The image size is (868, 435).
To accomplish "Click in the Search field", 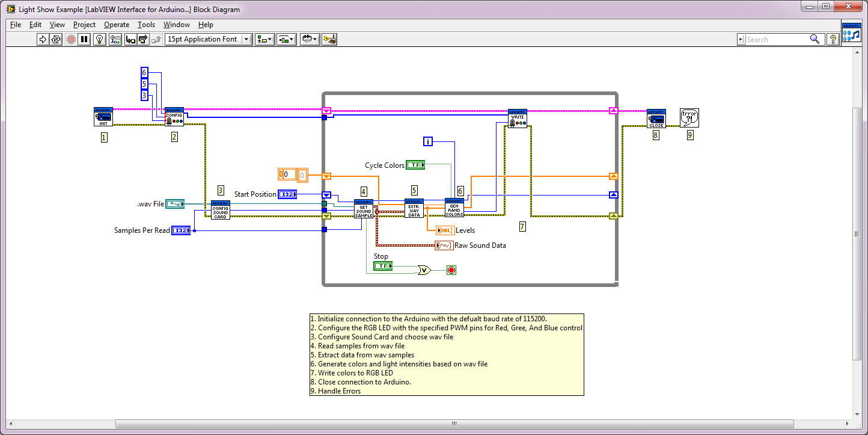I will [x=775, y=40].
